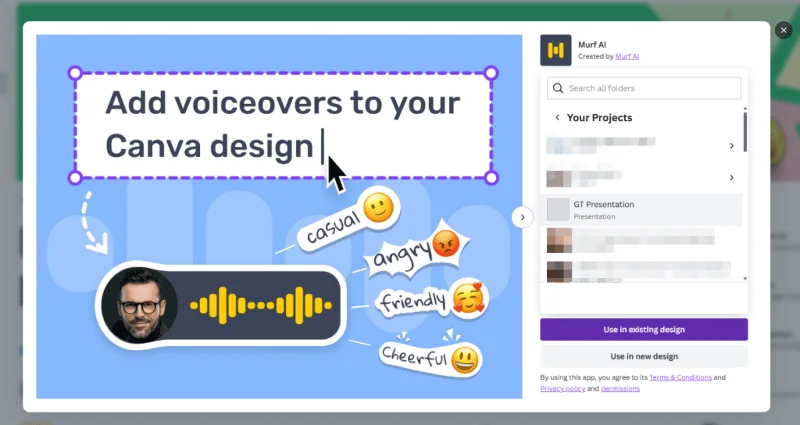The image size is (800, 425).
Task: Click the search magnifier icon
Action: (558, 88)
